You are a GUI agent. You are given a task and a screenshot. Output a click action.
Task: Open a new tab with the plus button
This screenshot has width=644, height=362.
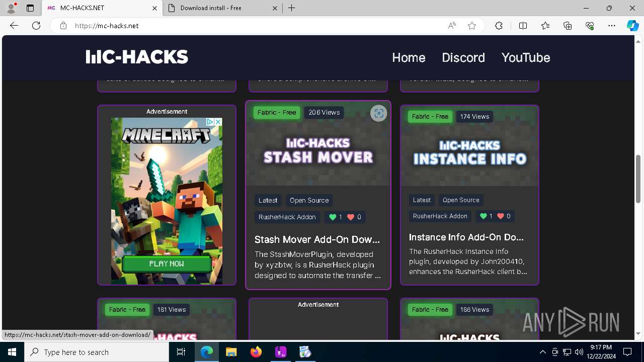(292, 8)
